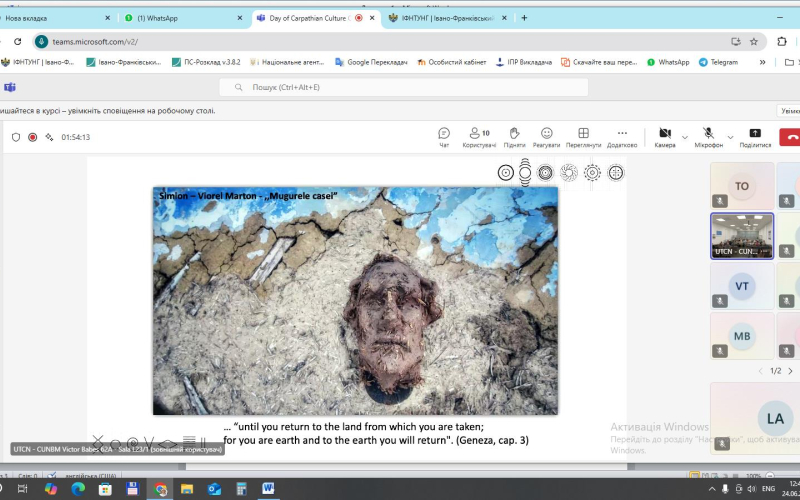Open the volume control in system tray
Image resolution: width=800 pixels, height=500 pixels.
751,489
